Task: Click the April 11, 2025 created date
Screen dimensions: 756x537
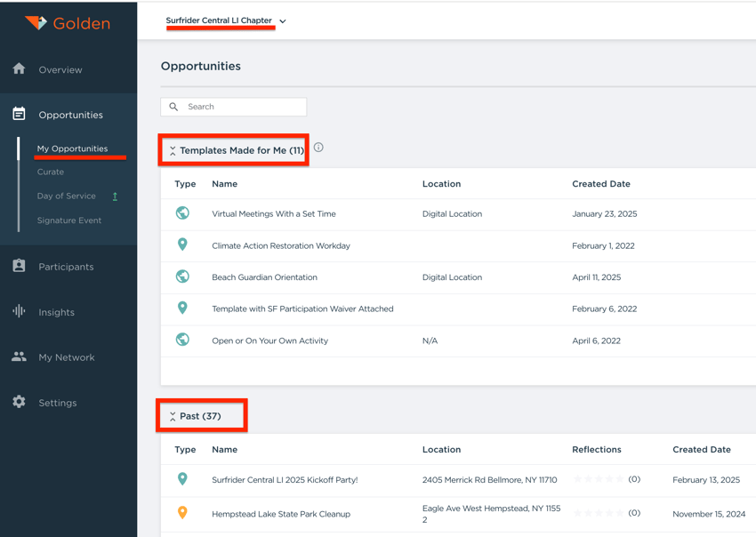Action: point(597,277)
